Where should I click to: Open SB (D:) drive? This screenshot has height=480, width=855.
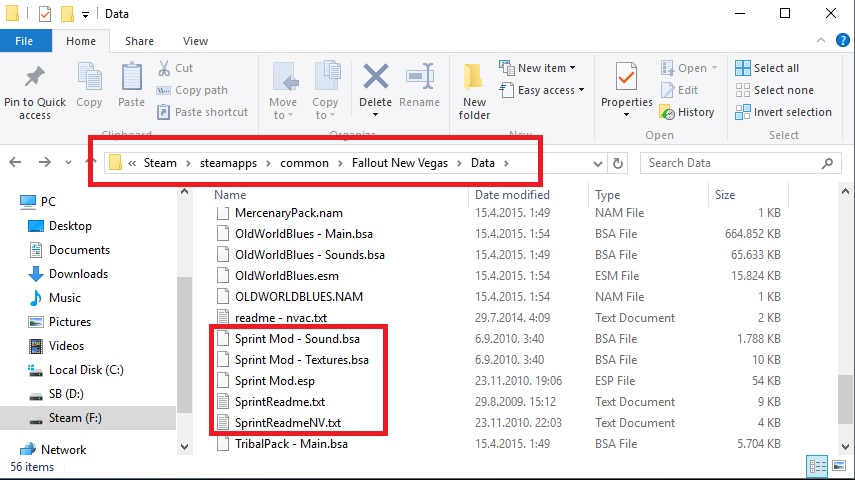tap(56, 394)
